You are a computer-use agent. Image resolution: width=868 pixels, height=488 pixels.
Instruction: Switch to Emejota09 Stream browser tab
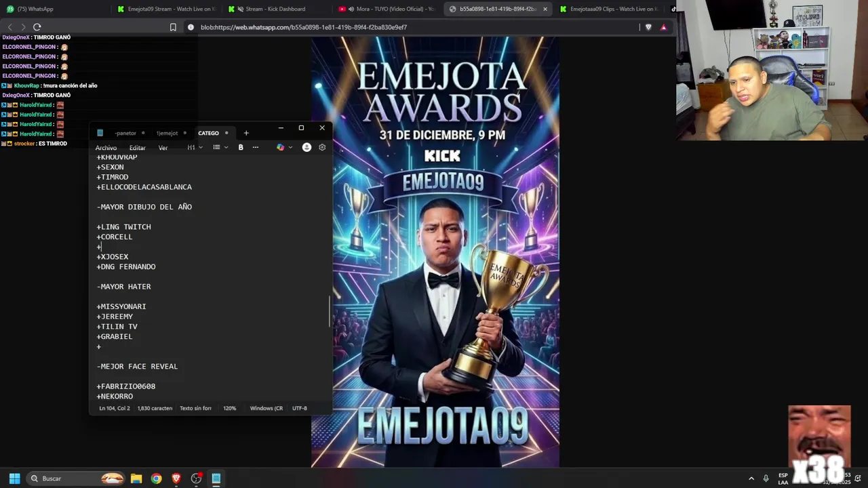click(x=166, y=9)
